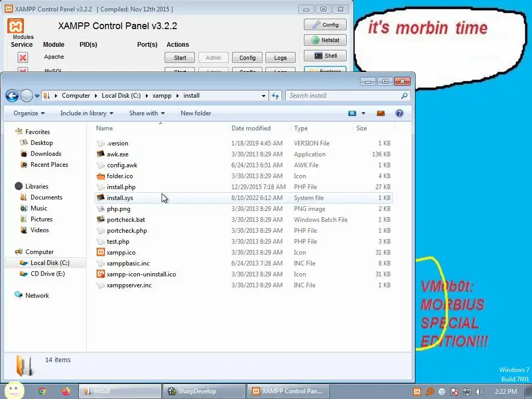Select the awk.exe file icon
The height and width of the screenshot is (399, 532).
[100, 154]
